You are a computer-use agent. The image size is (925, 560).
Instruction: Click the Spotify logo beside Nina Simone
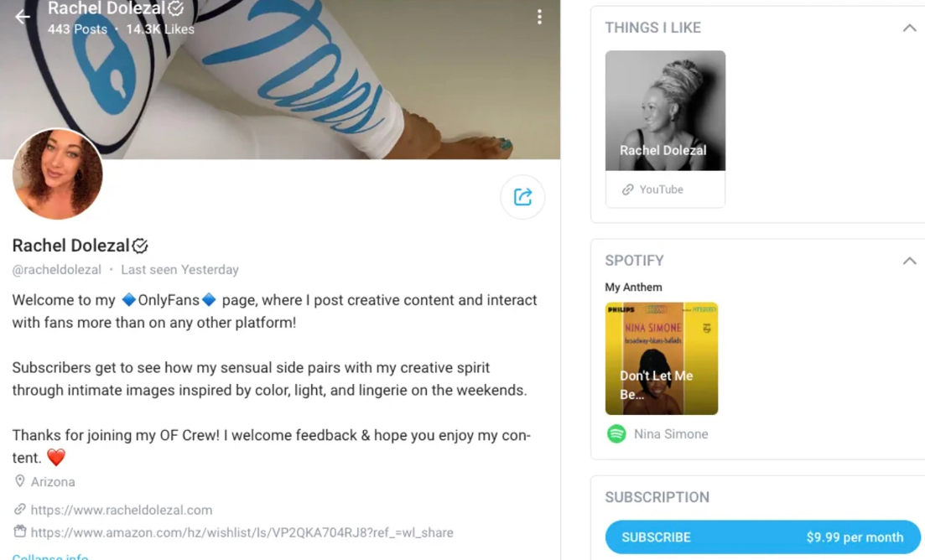617,433
